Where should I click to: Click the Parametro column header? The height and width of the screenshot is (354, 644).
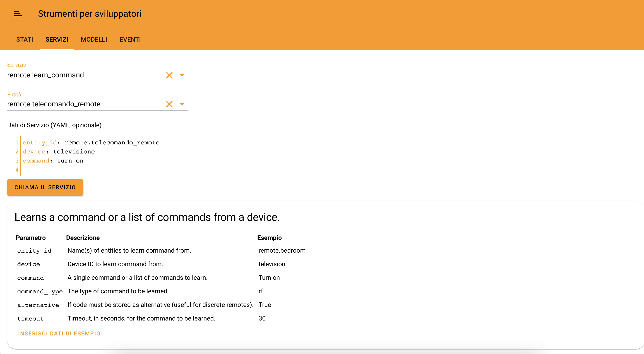tap(31, 238)
